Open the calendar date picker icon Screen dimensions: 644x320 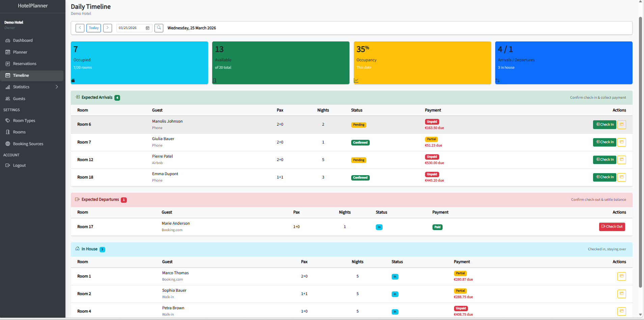(x=147, y=28)
